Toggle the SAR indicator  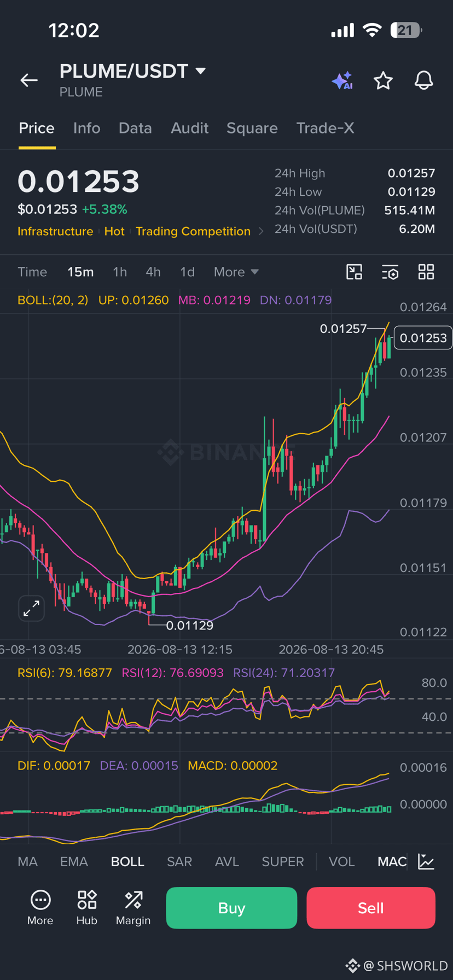[179, 861]
